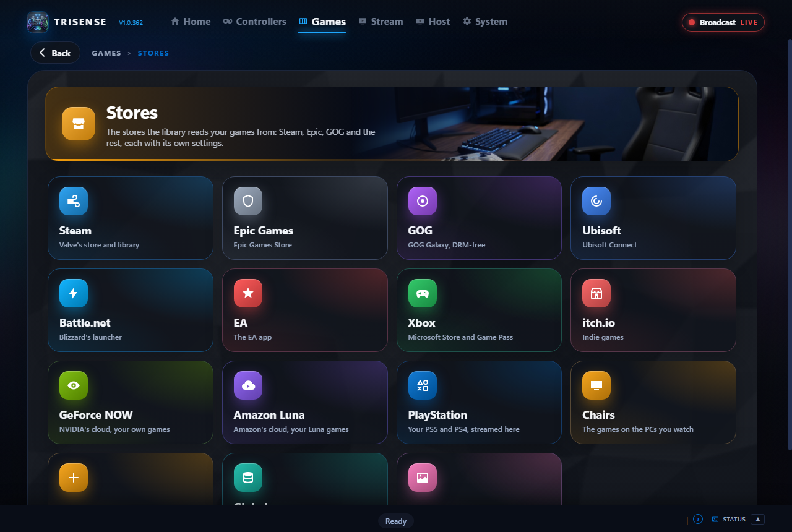
Task: Open the Xbox gamepad icon
Action: tap(423, 293)
